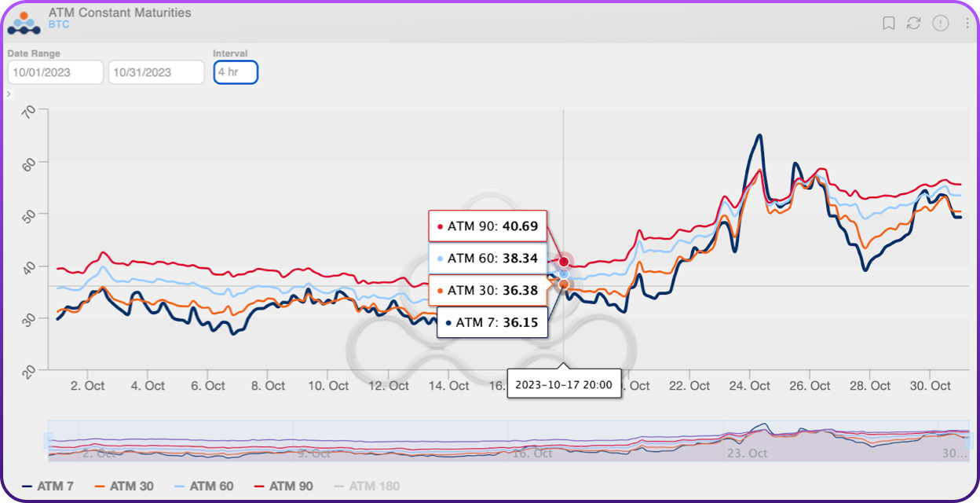
Task: Click the end date 10/31/2023 field
Action: coord(155,72)
